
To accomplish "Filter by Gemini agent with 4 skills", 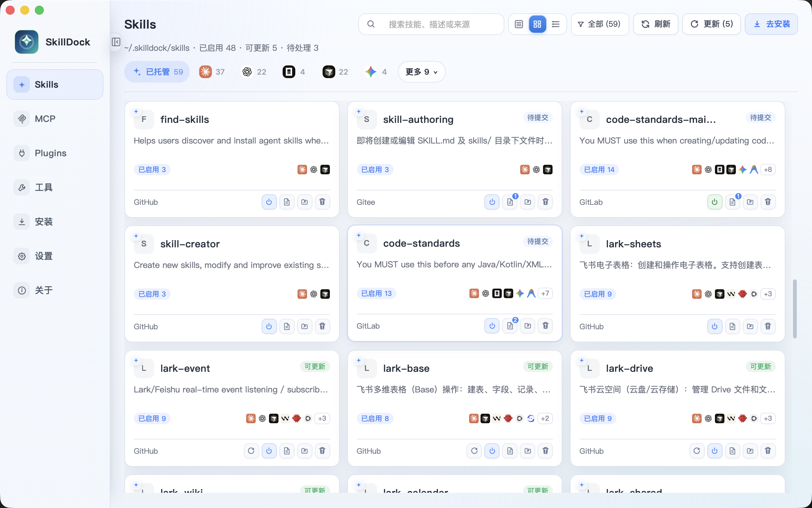I will 376,71.
